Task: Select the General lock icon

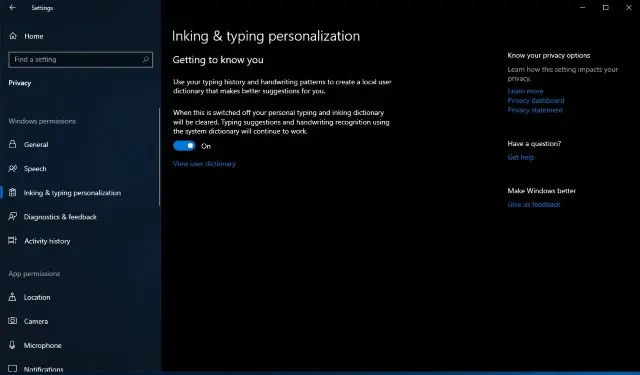Action: coord(13,144)
